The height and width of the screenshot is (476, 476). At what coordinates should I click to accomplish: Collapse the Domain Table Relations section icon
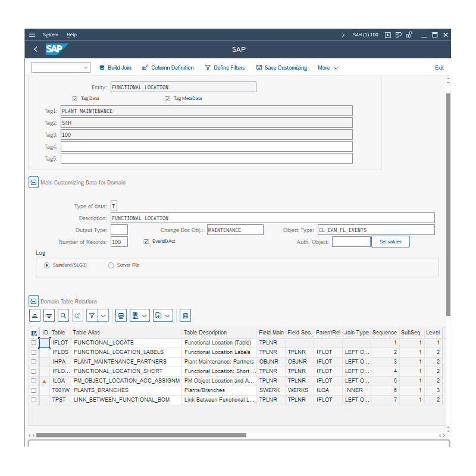[x=33, y=301]
